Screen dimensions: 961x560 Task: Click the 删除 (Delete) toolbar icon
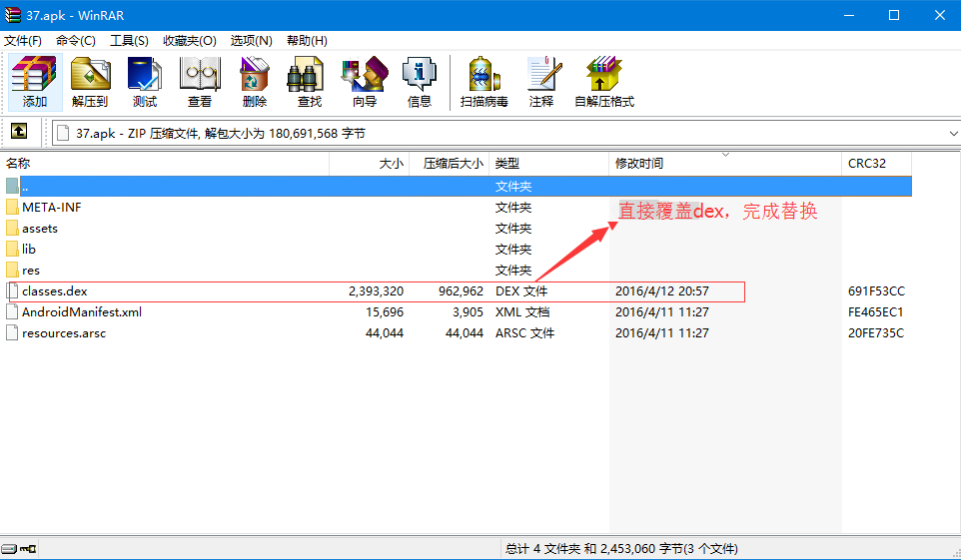tap(255, 82)
